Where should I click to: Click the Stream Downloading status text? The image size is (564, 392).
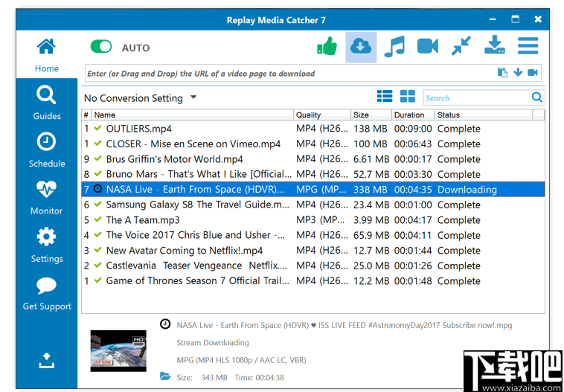coord(213,343)
